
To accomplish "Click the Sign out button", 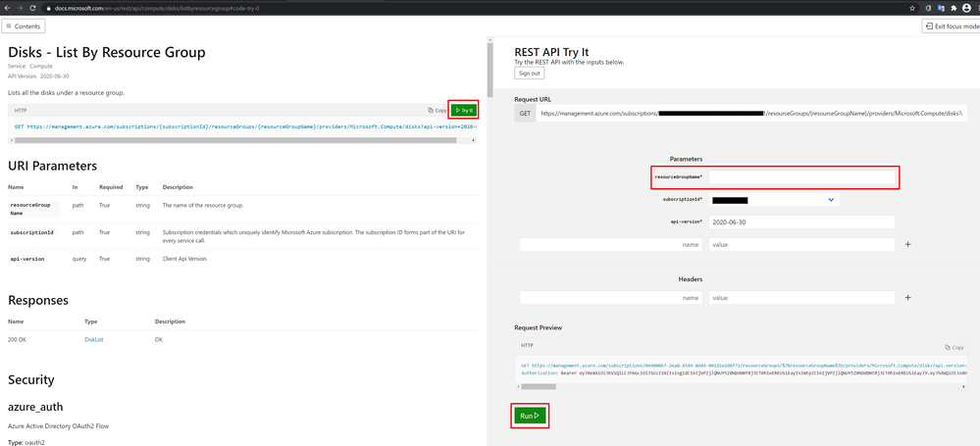I will coord(530,74).
